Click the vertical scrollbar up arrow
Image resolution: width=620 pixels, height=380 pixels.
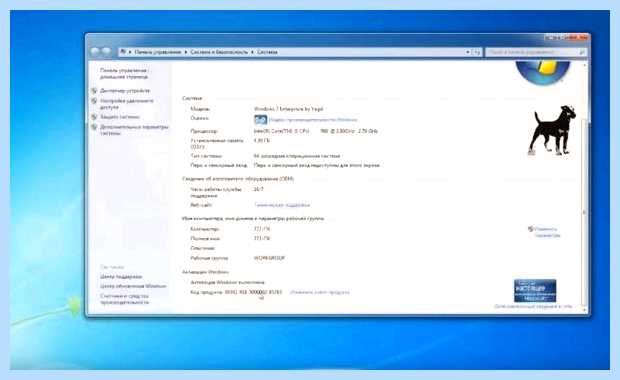585,65
